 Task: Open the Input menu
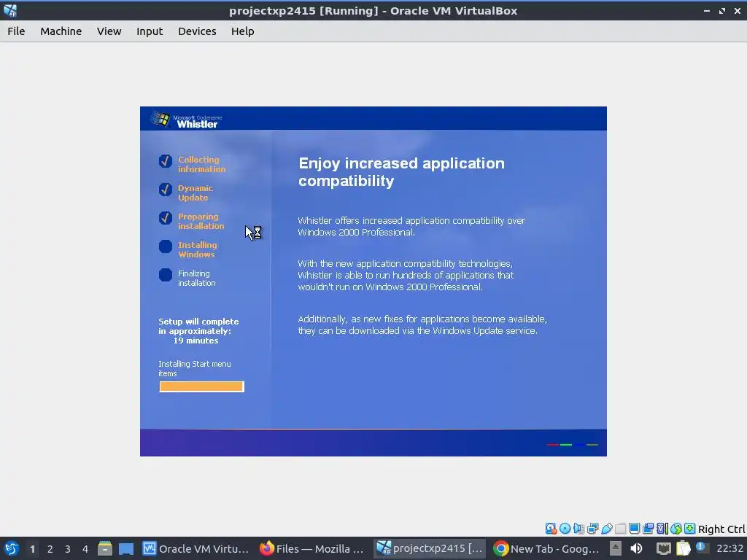[150, 31]
